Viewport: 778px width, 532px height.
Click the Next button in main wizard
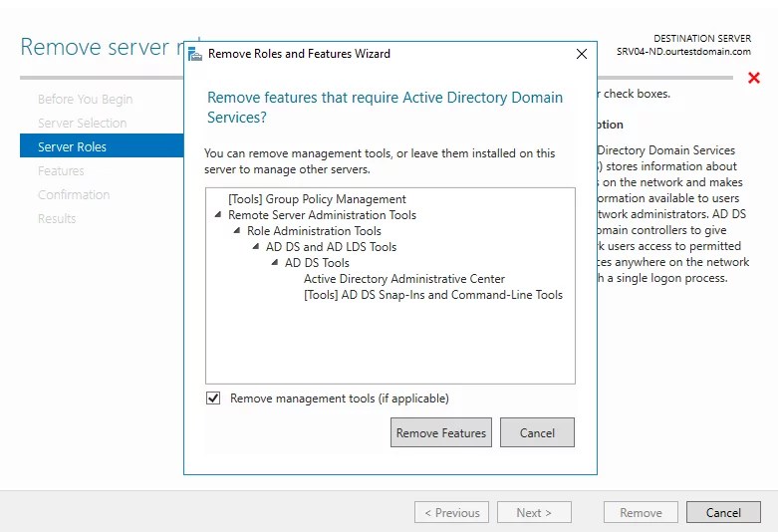[x=534, y=512]
